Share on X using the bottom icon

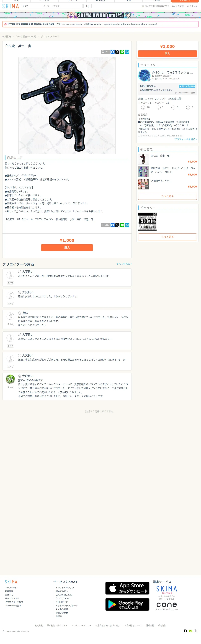(117, 225)
